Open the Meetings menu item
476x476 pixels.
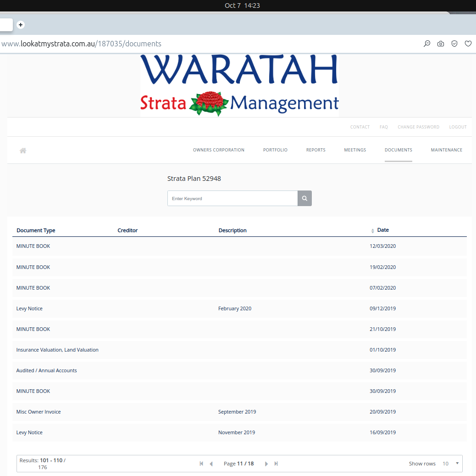coord(355,150)
